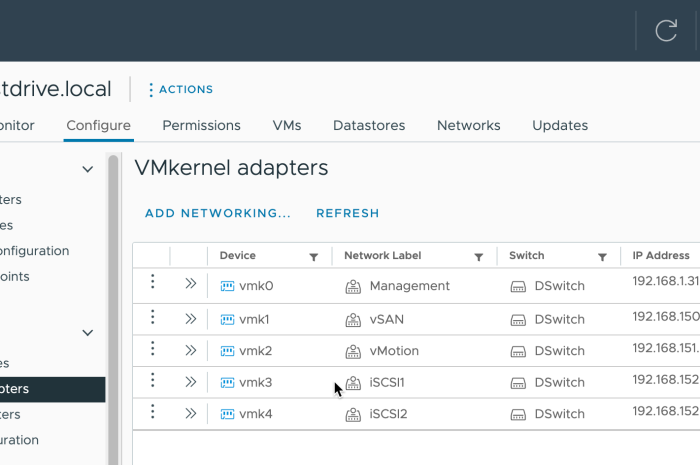Click the Refresh link above the table

coord(347,213)
